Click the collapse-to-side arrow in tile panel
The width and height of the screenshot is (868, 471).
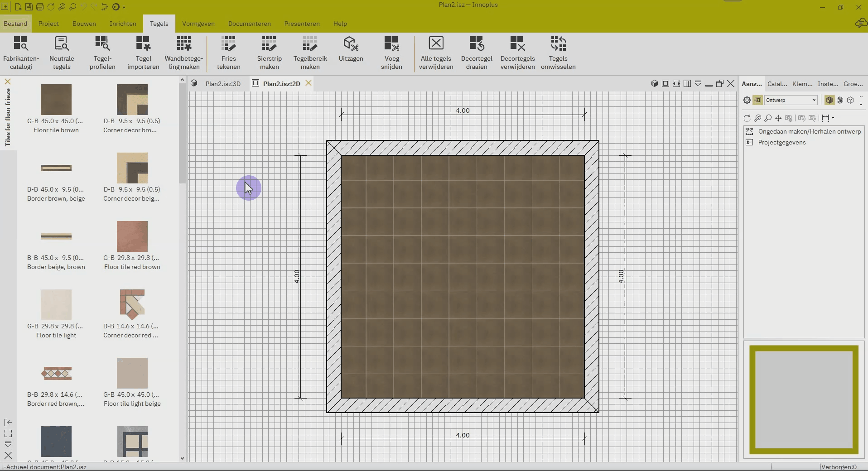click(x=8, y=423)
